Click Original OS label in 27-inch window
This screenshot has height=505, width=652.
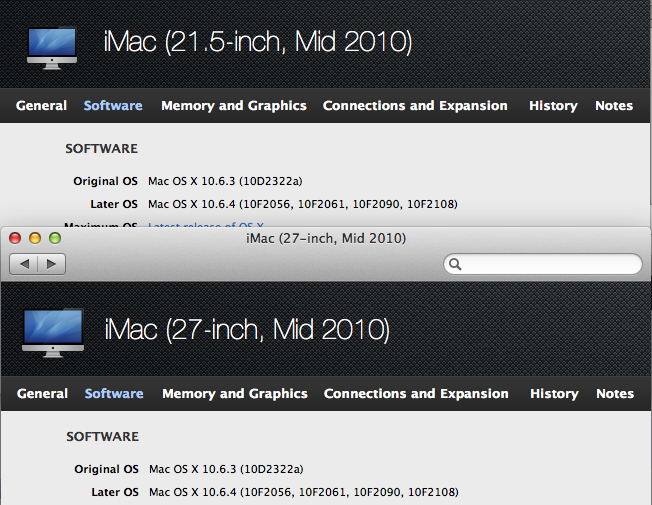click(x=106, y=469)
